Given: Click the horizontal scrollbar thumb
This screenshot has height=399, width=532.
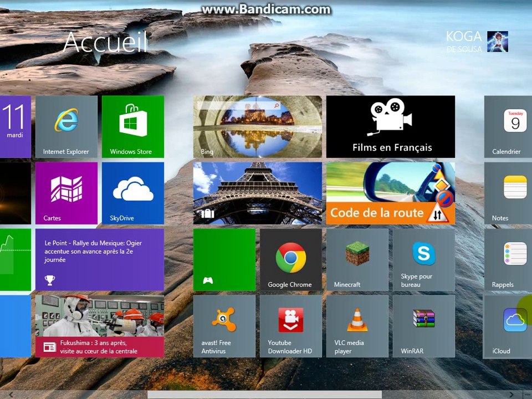Looking at the screenshot, I should (x=265, y=395).
